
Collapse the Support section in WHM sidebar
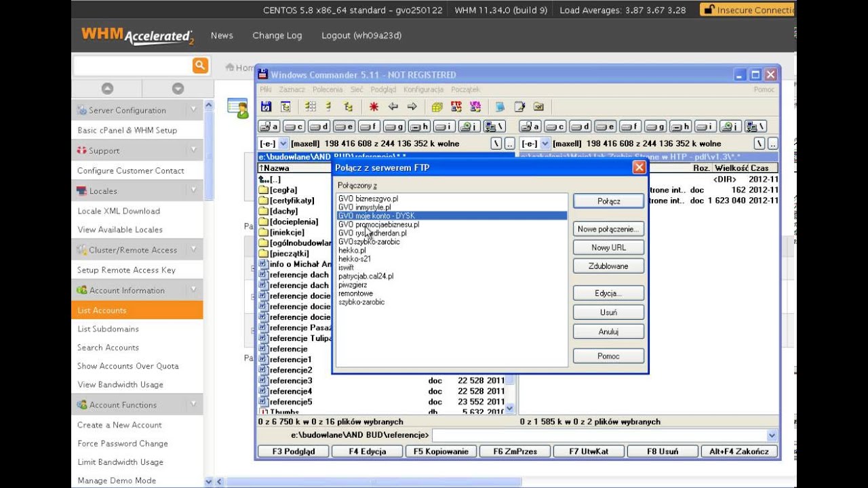(193, 150)
